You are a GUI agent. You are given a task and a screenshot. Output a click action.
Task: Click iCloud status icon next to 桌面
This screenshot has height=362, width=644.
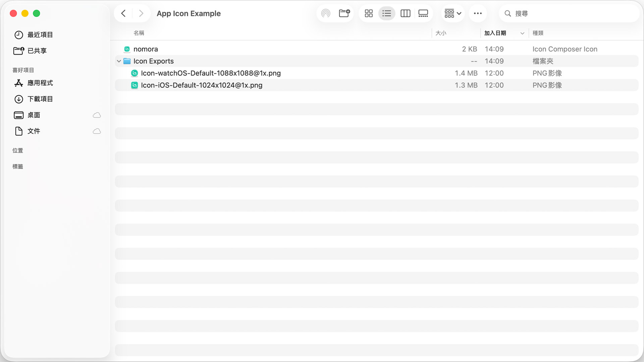coord(97,115)
